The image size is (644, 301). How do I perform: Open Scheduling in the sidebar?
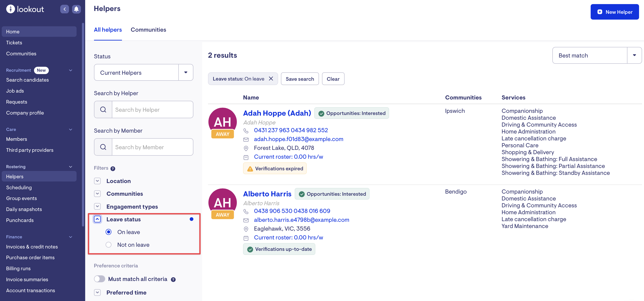click(x=19, y=187)
